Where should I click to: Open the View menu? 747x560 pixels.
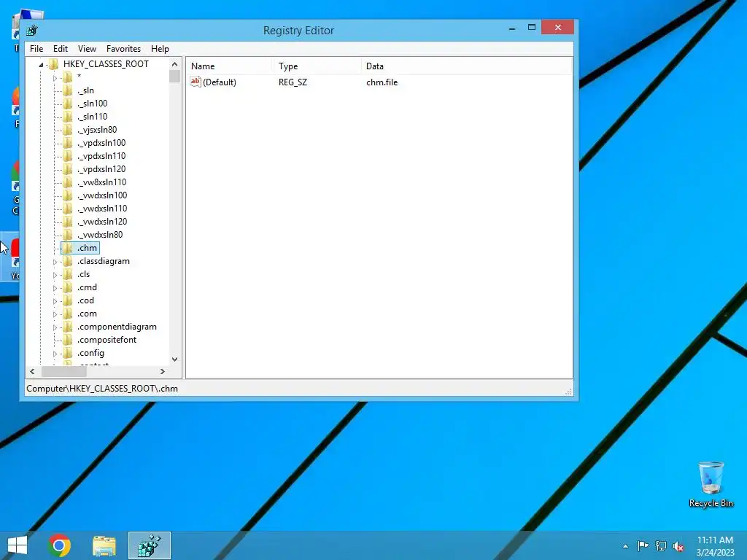(87, 49)
